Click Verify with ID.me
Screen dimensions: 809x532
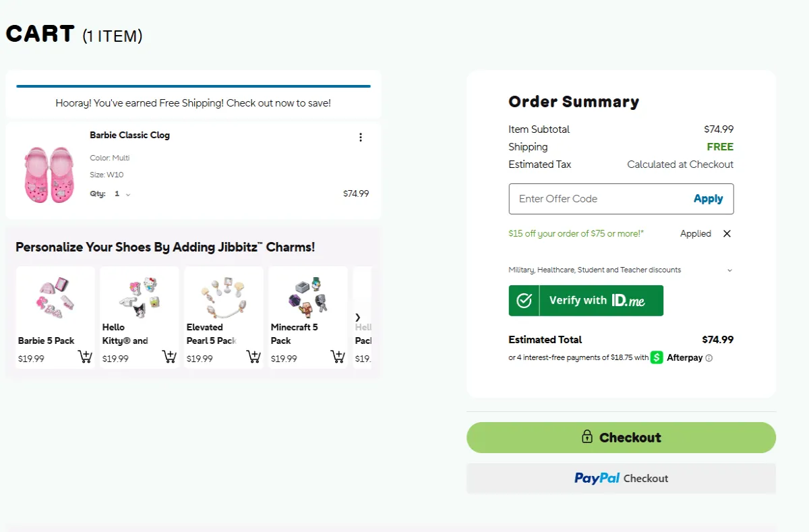(586, 300)
